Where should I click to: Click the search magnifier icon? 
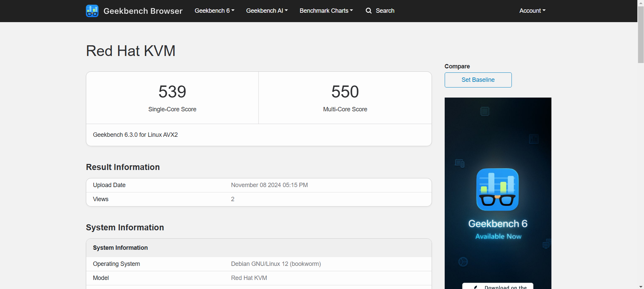click(x=368, y=11)
